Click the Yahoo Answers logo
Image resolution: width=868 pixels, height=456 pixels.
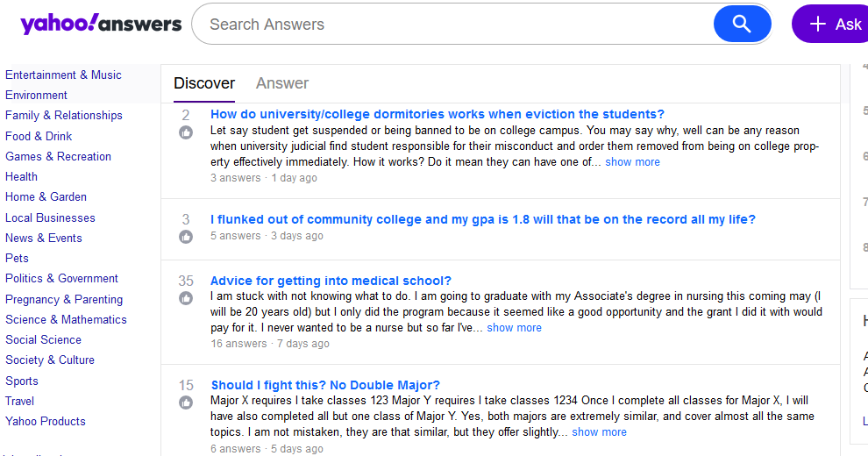tap(101, 24)
